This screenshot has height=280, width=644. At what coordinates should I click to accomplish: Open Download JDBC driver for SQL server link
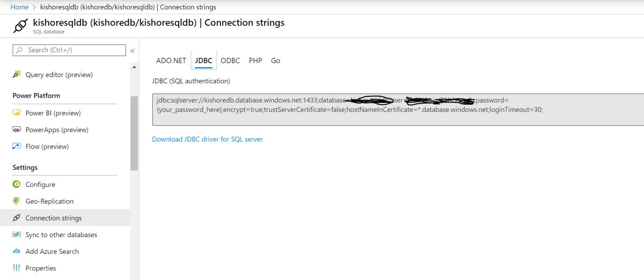207,139
